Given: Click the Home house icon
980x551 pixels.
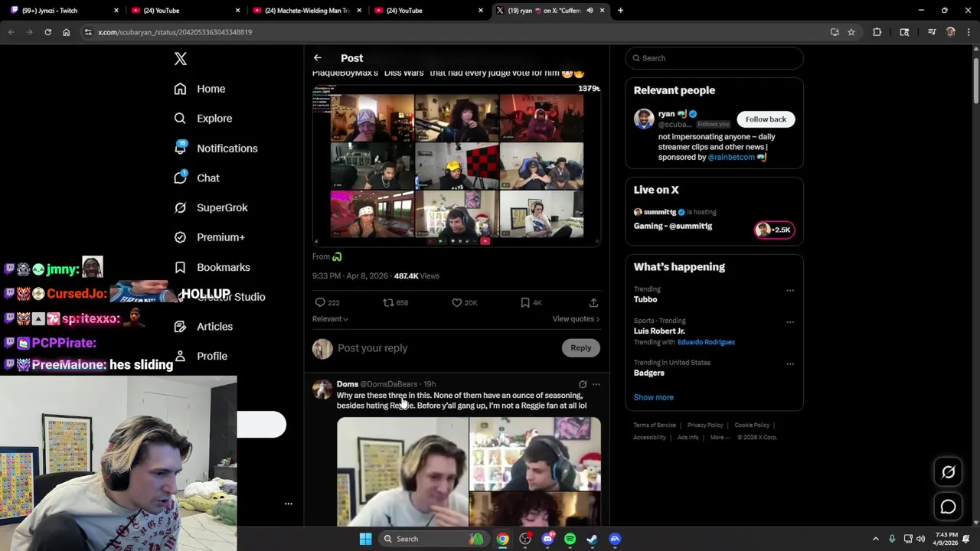Looking at the screenshot, I should pos(180,89).
